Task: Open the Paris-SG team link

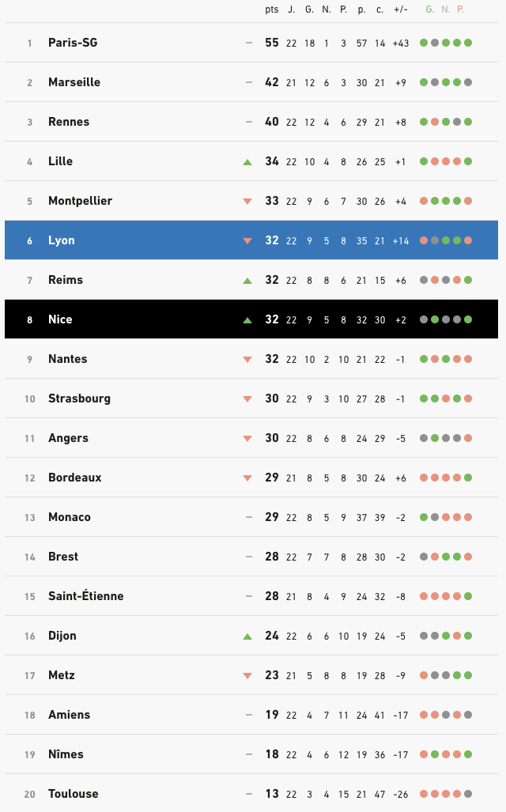Action: (73, 43)
